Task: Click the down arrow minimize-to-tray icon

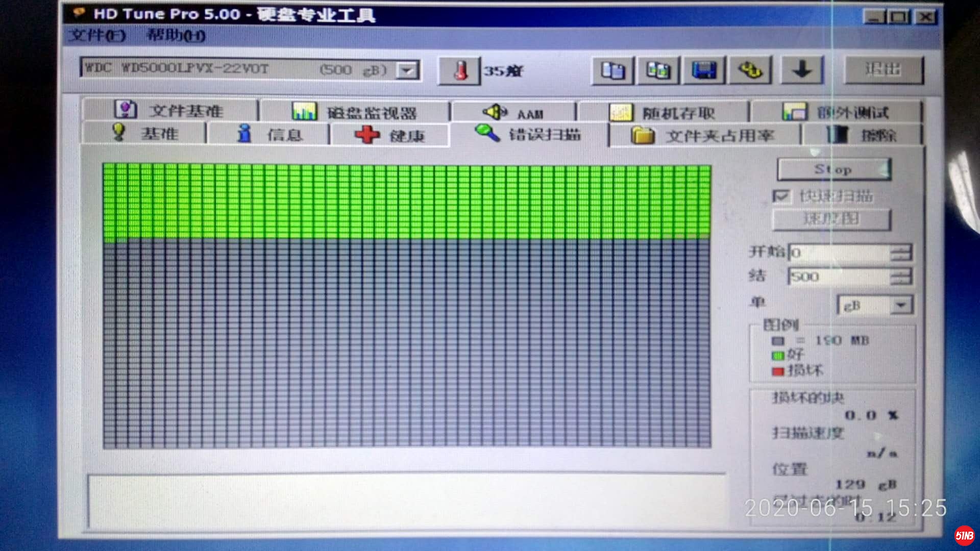Action: [x=801, y=70]
